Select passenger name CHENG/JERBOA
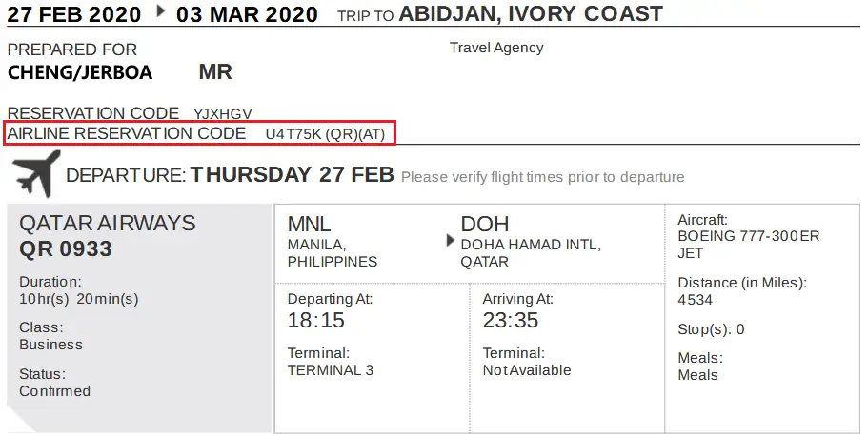868x436 pixels. pos(80,72)
